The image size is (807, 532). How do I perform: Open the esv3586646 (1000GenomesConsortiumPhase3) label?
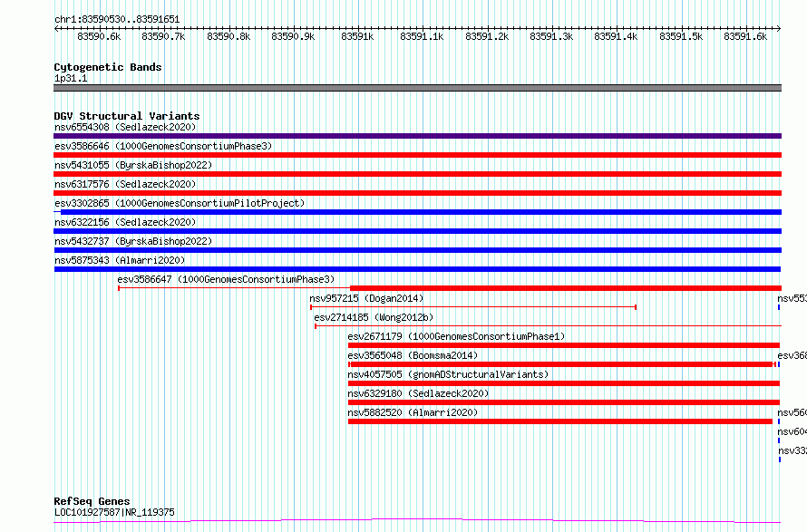(x=163, y=146)
